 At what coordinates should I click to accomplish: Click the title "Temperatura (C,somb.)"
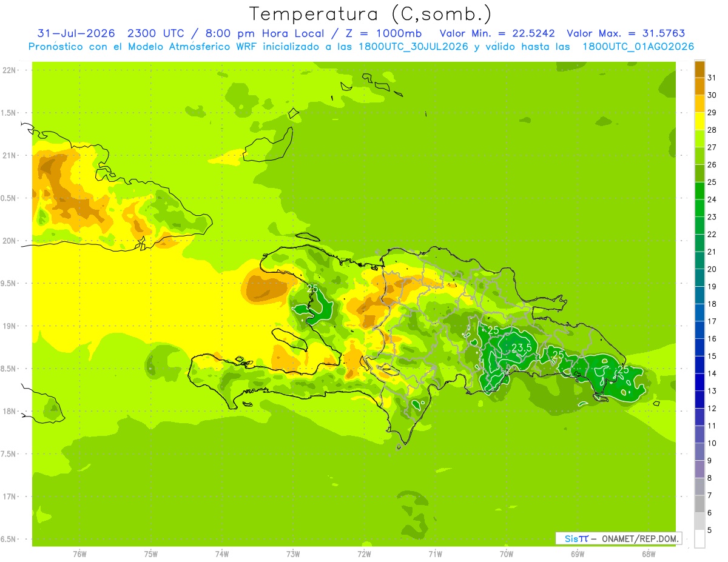point(370,14)
